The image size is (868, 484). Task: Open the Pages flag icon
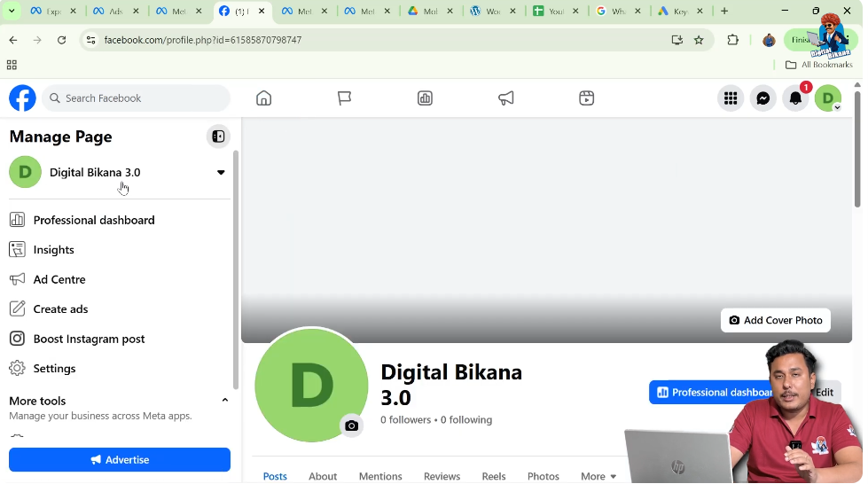[344, 98]
